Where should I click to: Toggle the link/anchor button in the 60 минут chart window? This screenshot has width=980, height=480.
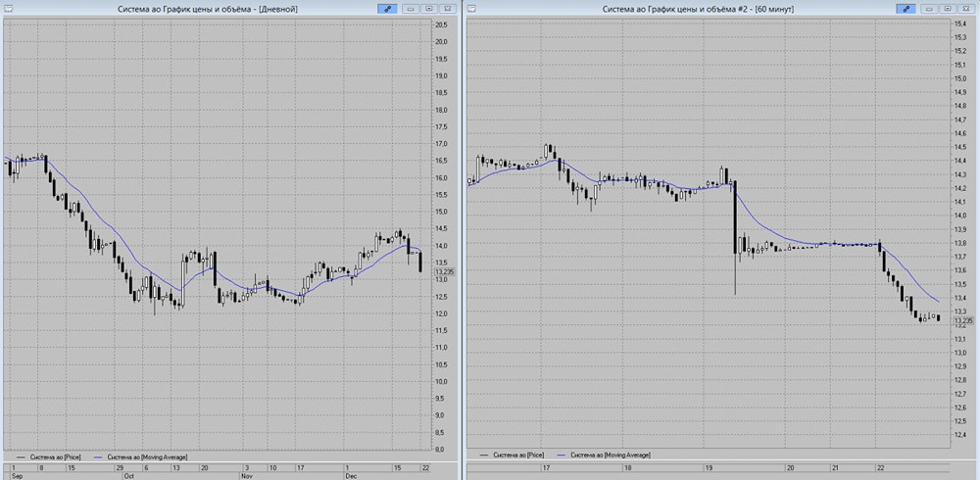906,9
